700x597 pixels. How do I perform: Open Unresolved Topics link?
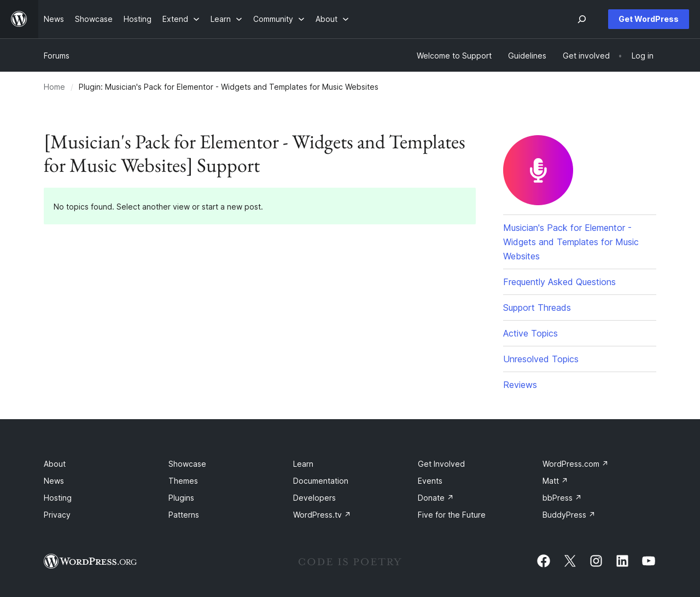click(541, 359)
